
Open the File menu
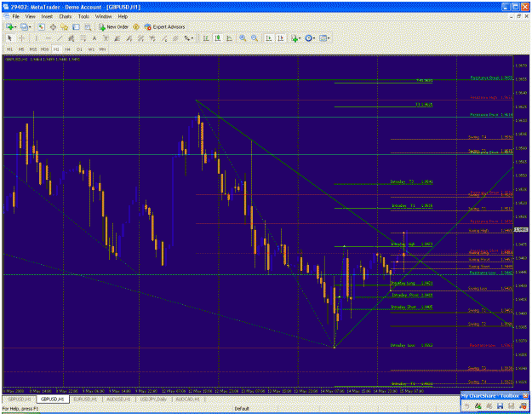16,16
